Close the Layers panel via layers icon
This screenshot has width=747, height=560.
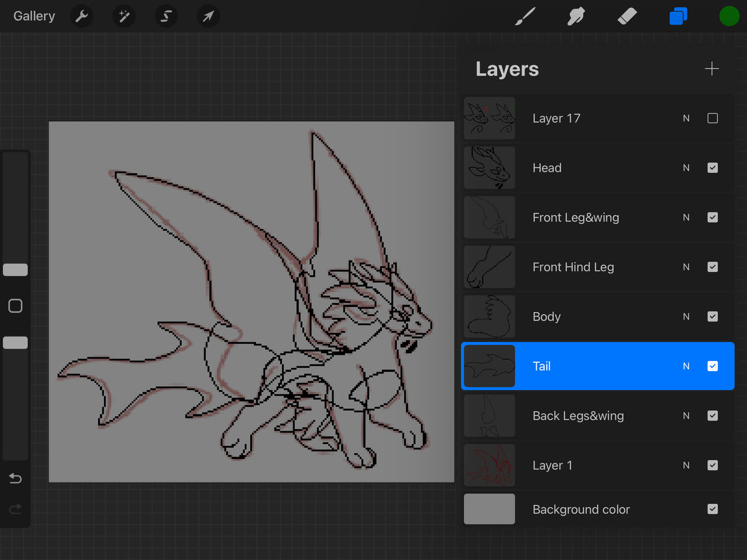click(678, 16)
